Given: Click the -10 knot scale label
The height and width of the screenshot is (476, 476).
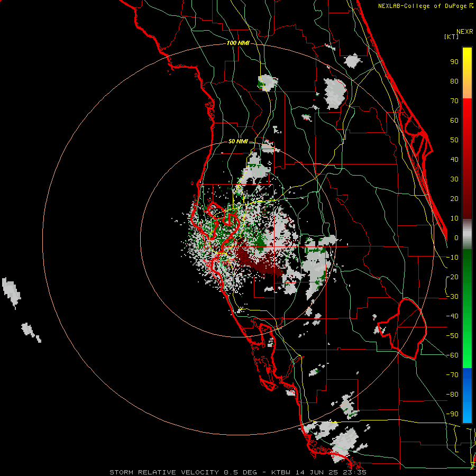Looking at the screenshot, I should (452, 258).
